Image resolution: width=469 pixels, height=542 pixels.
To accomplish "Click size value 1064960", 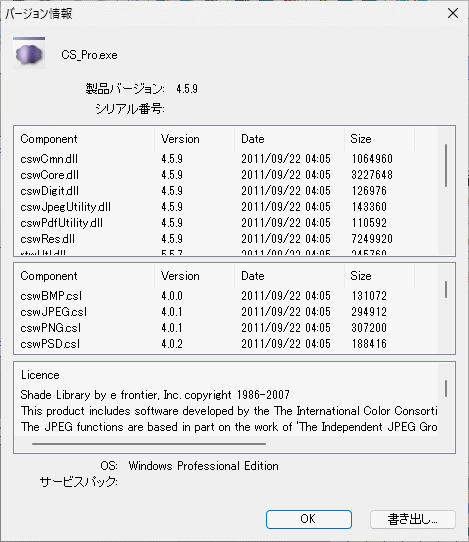I will pos(372,159).
